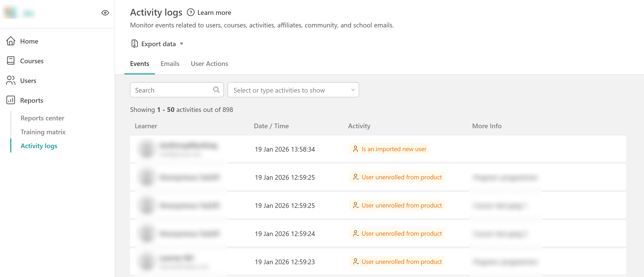
Task: Open the Learn more link
Action: click(214, 13)
